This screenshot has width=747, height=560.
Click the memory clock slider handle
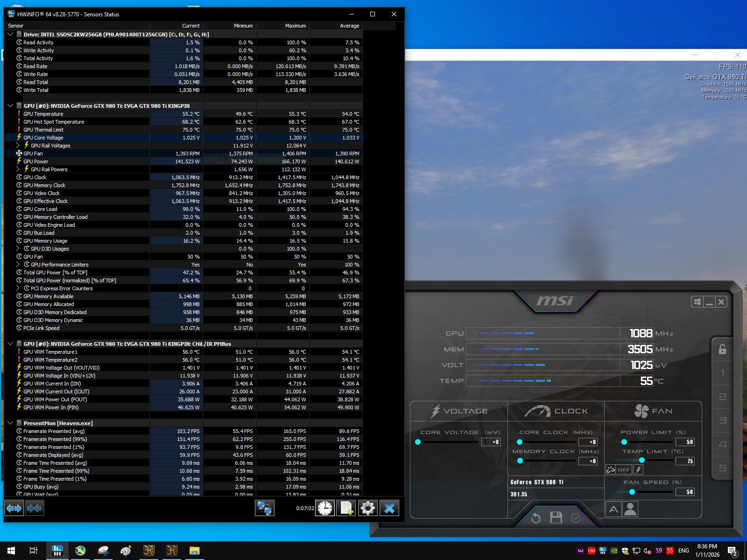click(520, 461)
